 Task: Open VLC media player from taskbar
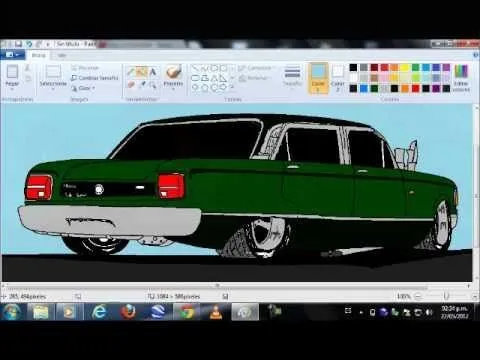click(x=216, y=312)
